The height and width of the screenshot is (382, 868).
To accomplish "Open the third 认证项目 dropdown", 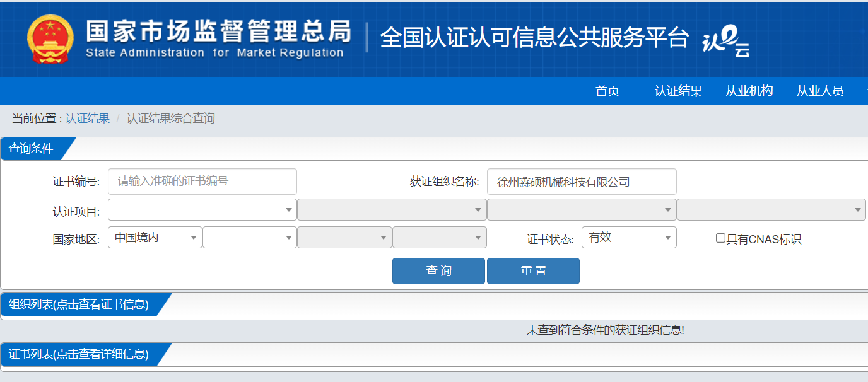I will (582, 210).
